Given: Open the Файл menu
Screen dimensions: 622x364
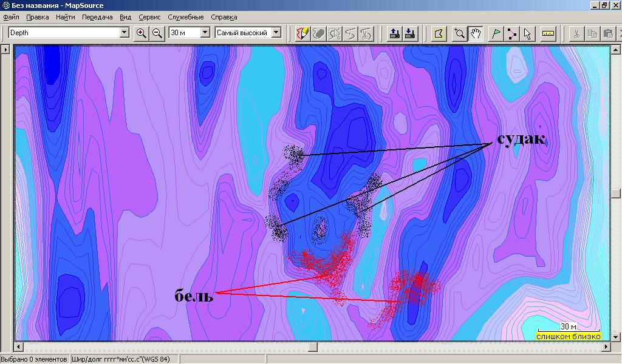Looking at the screenshot, I should [11, 17].
